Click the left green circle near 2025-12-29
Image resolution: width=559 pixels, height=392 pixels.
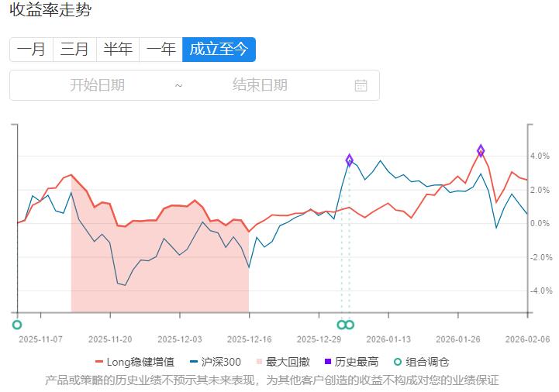click(341, 325)
